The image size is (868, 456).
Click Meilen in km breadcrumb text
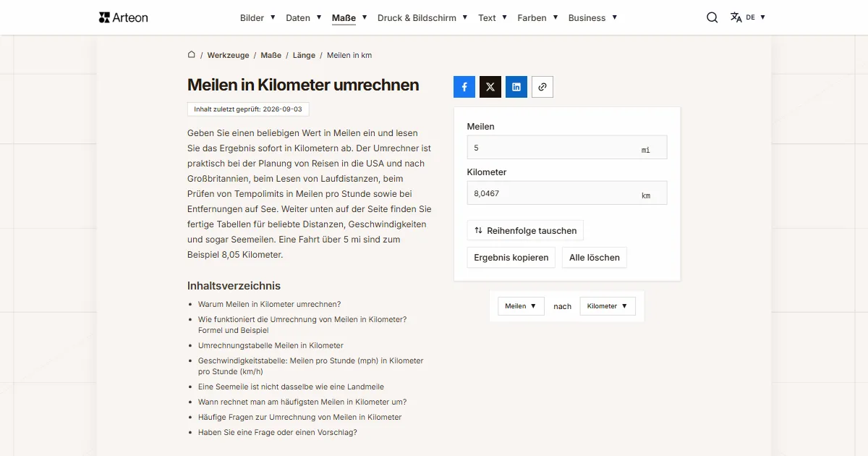click(x=349, y=55)
